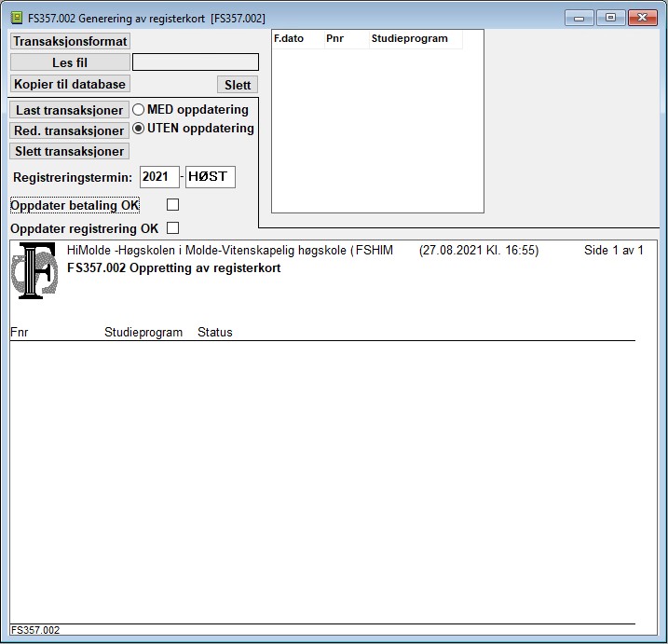The image size is (668, 644).
Task: Click Last transaksjoner button
Action: (x=69, y=110)
